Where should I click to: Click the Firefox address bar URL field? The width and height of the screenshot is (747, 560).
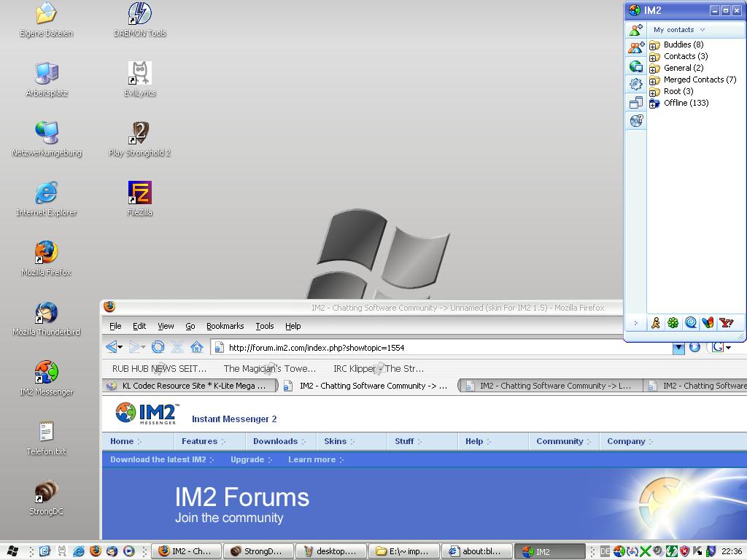pyautogui.click(x=441, y=348)
